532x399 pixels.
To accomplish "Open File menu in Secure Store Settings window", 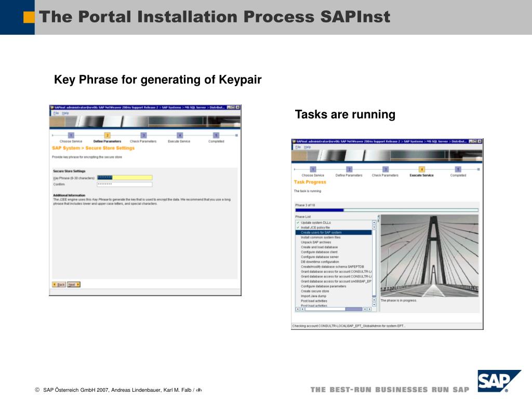I will coord(56,113).
